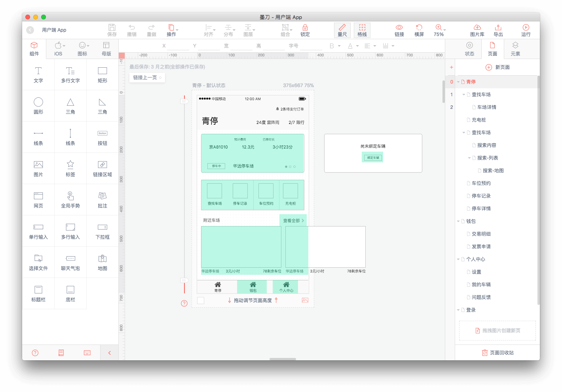Image resolution: width=562 pixels, height=392 pixels.
Task: Open the 页面回收站 recycle bin
Action: [x=497, y=353]
